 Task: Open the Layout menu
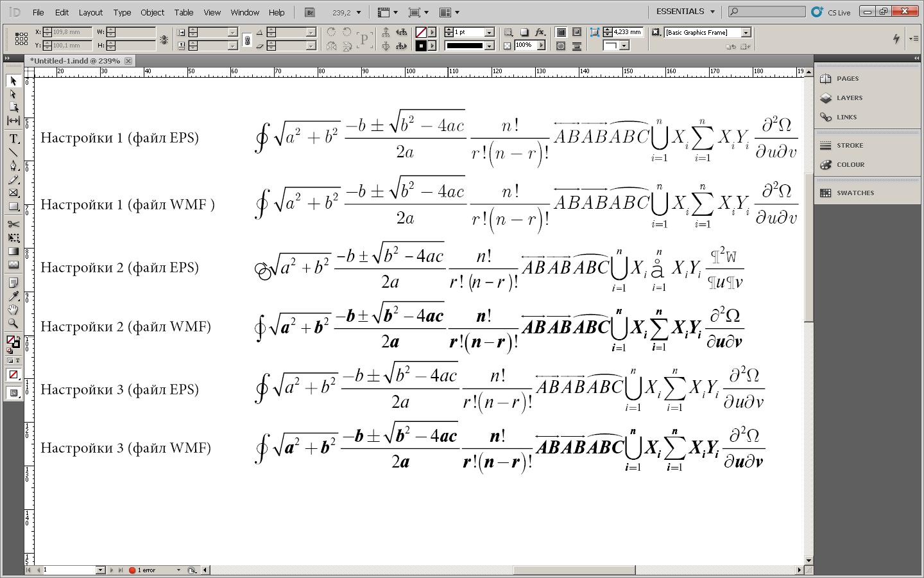(x=90, y=12)
